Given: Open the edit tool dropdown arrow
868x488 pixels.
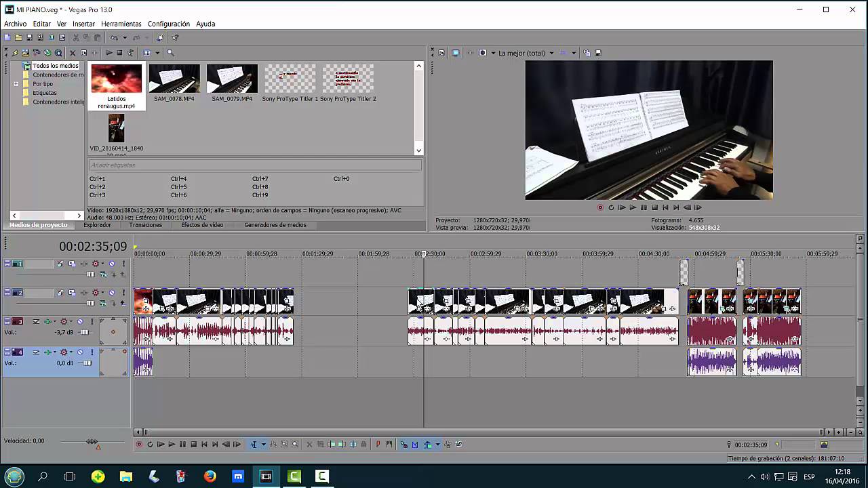Looking at the screenshot, I should click(x=264, y=445).
